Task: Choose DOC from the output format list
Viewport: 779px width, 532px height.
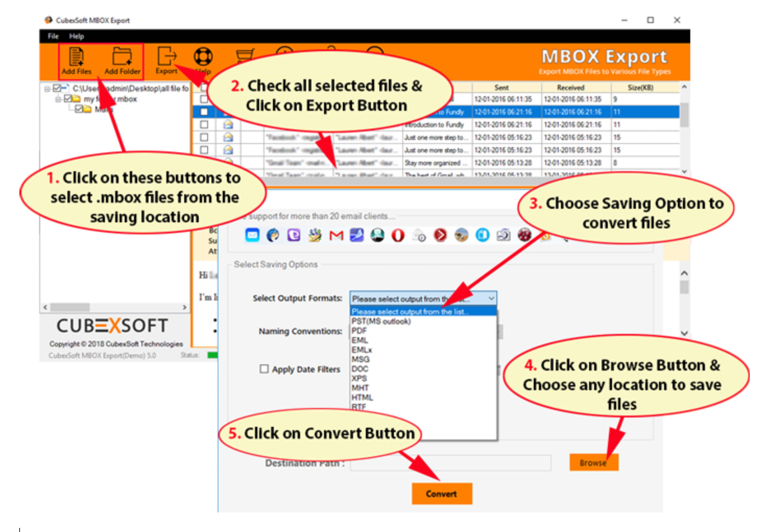Action: [360, 369]
